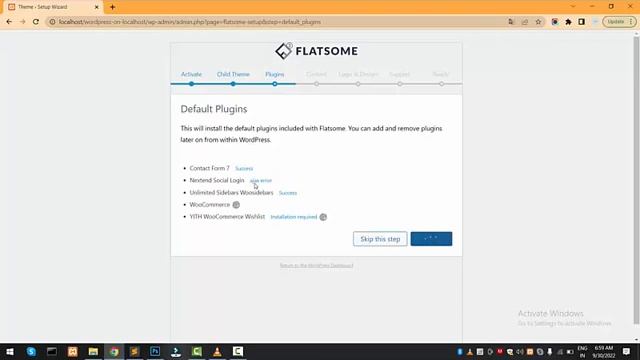The width and height of the screenshot is (640, 360).
Task: Open the Windows notification center icon
Action: click(627, 351)
